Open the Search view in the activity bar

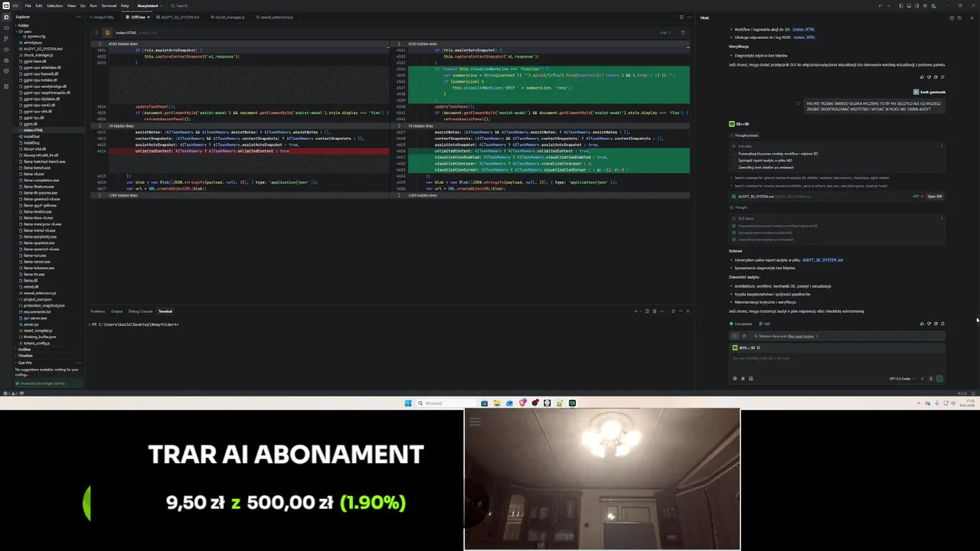(6, 28)
